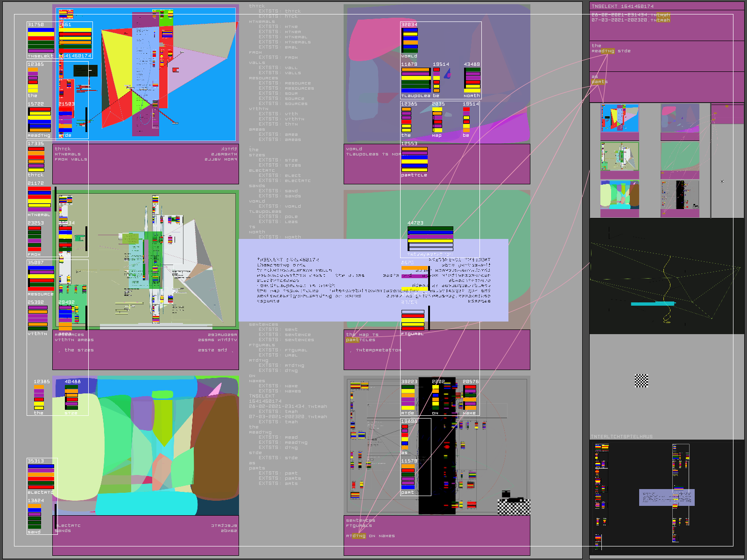Image resolution: width=747 pixels, height=560 pixels.
Task: Click the 'resource' color-bar glyph 35097
Action: pos(41,279)
